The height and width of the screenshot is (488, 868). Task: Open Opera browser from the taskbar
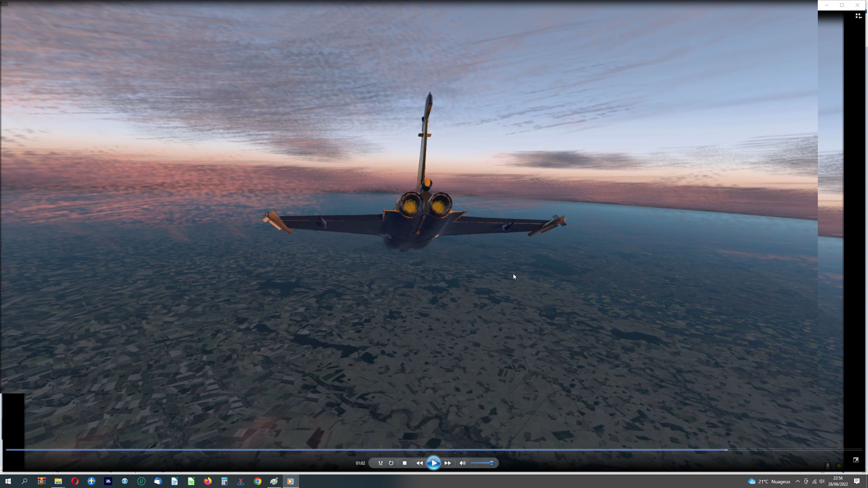point(75,481)
